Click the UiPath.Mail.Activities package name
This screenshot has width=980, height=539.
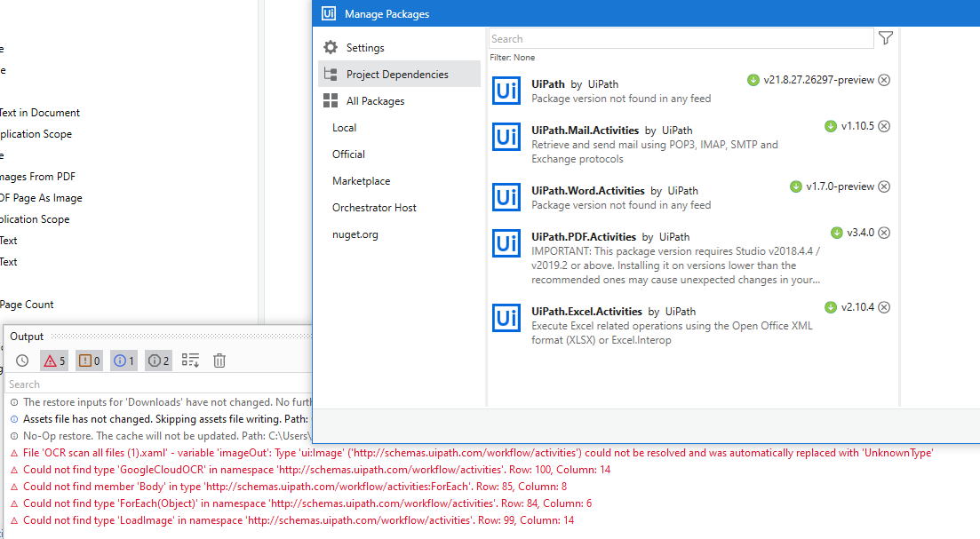coord(585,130)
